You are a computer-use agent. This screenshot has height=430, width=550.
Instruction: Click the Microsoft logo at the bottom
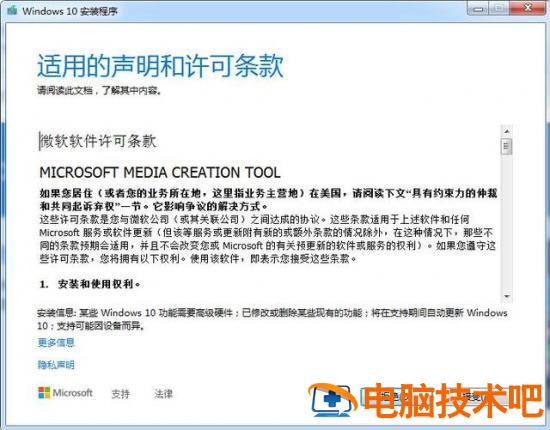65,393
